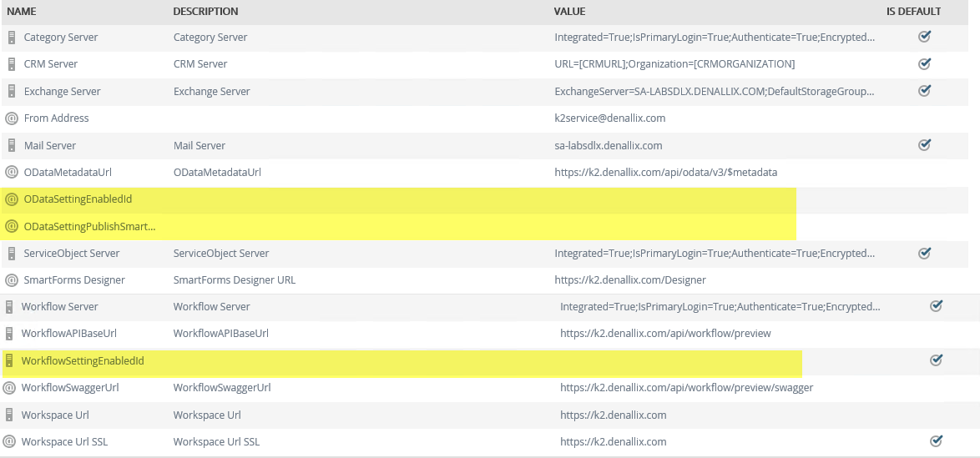The height and width of the screenshot is (458, 980).
Task: Click the server icon beside Mail Server
Action: [11, 146]
